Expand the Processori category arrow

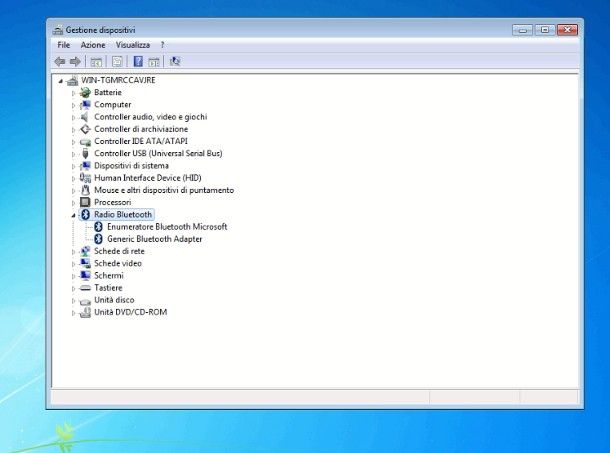point(74,202)
